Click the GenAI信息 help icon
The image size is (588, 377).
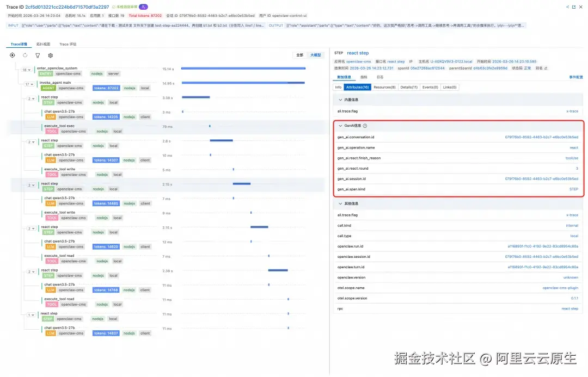click(365, 126)
